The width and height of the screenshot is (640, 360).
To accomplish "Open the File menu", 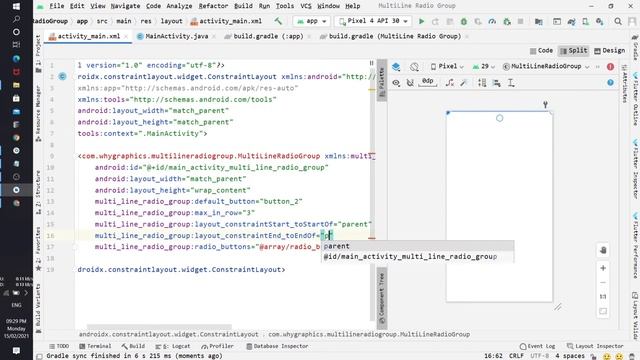I will tap(56, 6).
